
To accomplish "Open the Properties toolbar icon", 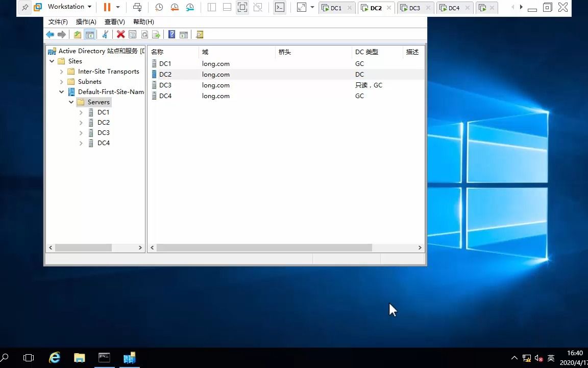I will [132, 35].
